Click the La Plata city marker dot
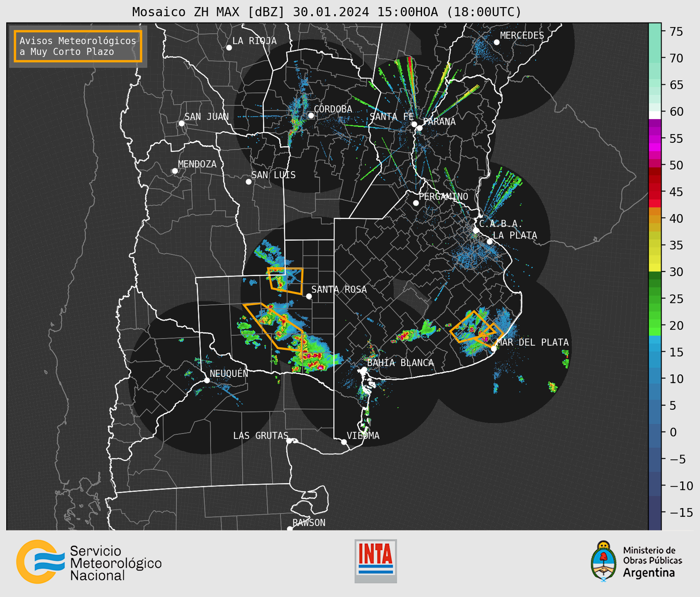 [490, 242]
